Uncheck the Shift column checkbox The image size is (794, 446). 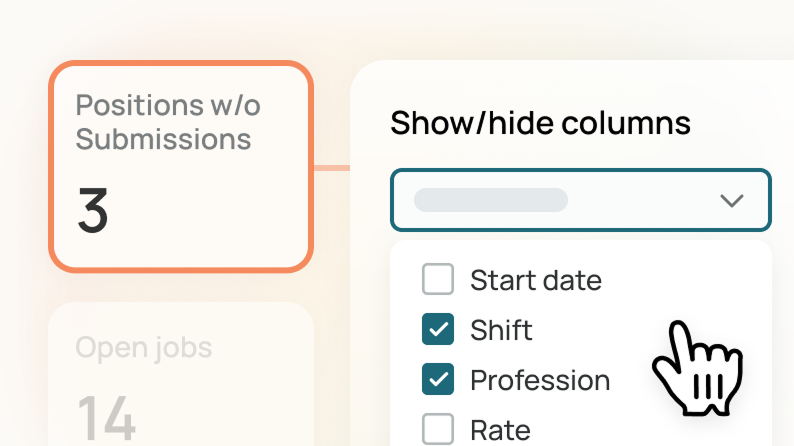(x=438, y=330)
